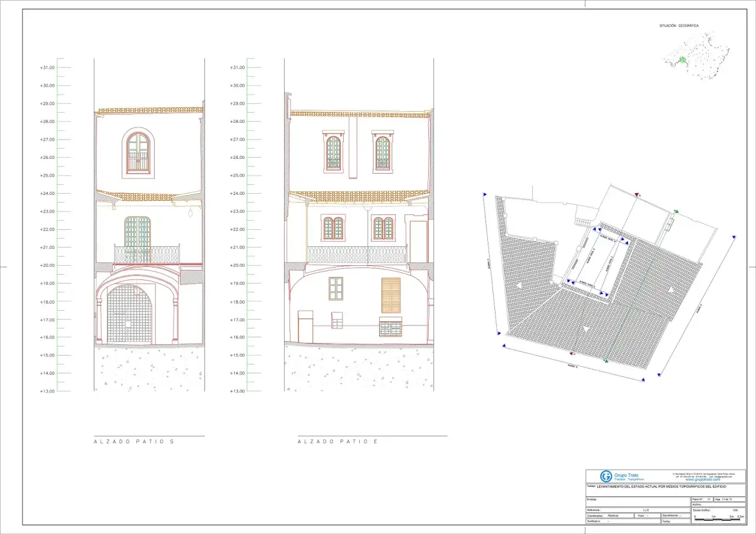Screen dimensions: 756x534
Task: Click the 'Hoja : 11 de 13' cell
Action: 729,499
